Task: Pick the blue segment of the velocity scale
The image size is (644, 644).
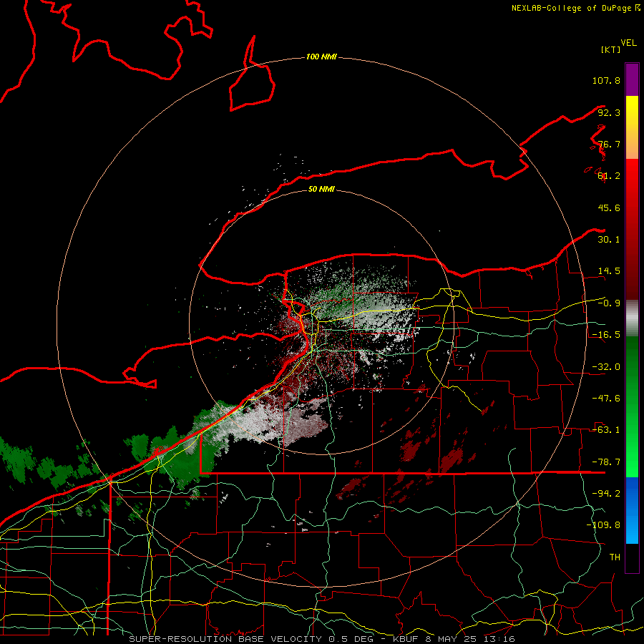Action: point(632,510)
